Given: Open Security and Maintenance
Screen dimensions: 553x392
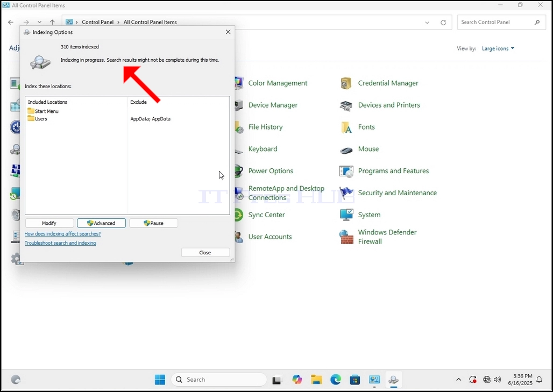Looking at the screenshot, I should click(397, 193).
